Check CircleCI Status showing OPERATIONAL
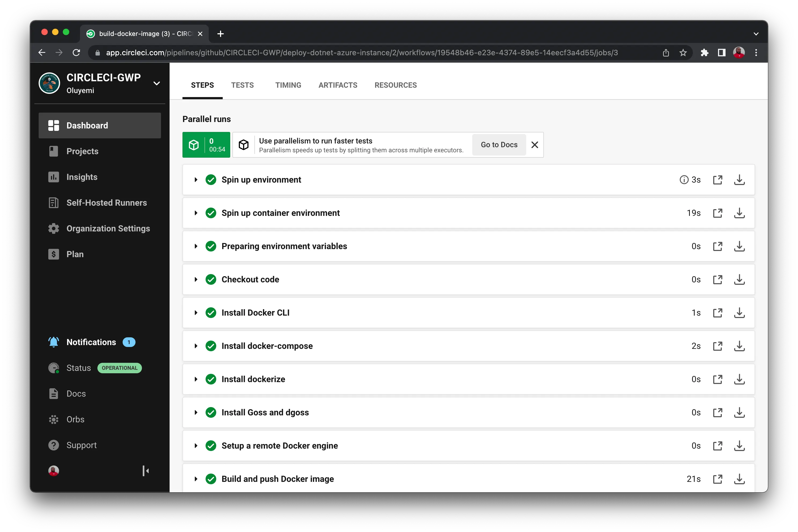The height and width of the screenshot is (532, 798). [78, 368]
